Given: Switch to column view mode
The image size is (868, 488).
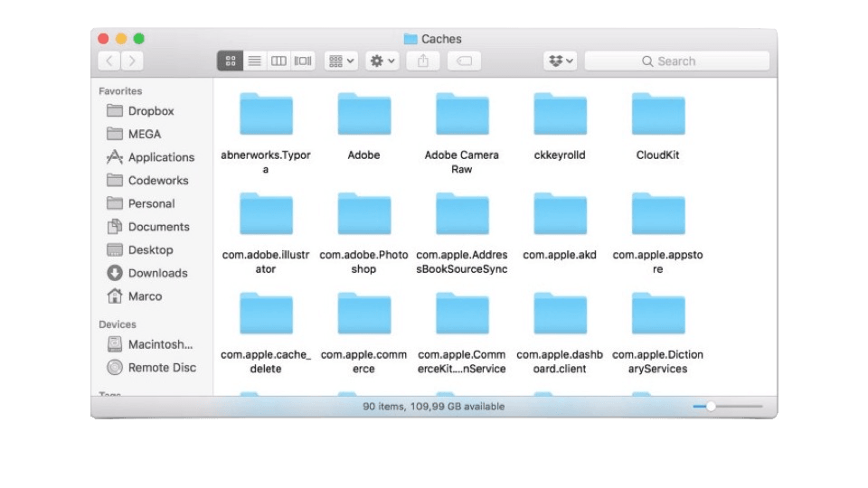Looking at the screenshot, I should [x=279, y=61].
